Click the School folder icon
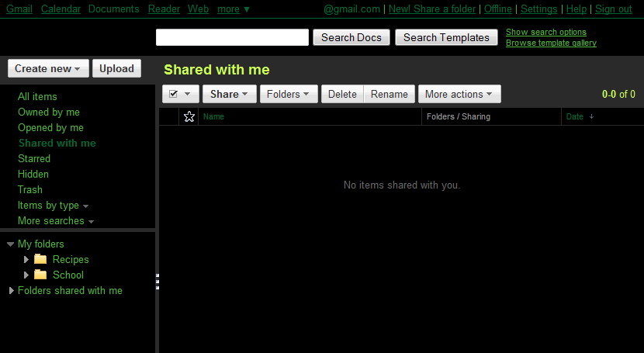 (40, 275)
